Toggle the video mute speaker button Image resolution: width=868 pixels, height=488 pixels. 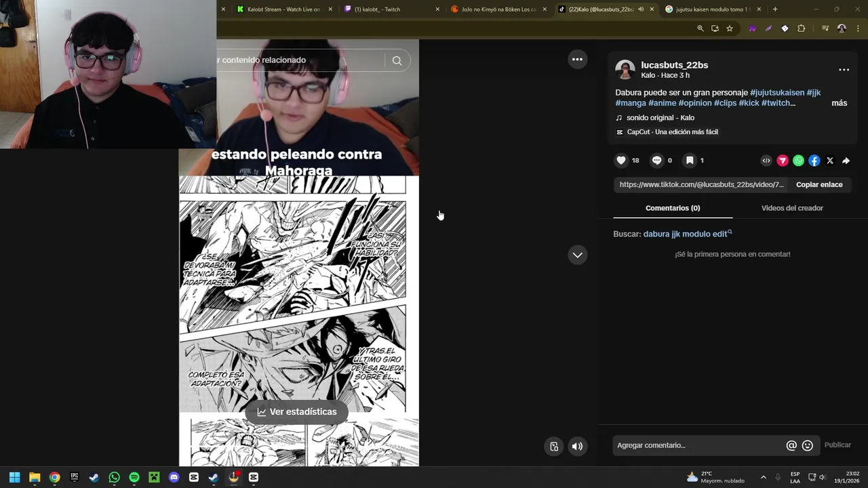[577, 446]
